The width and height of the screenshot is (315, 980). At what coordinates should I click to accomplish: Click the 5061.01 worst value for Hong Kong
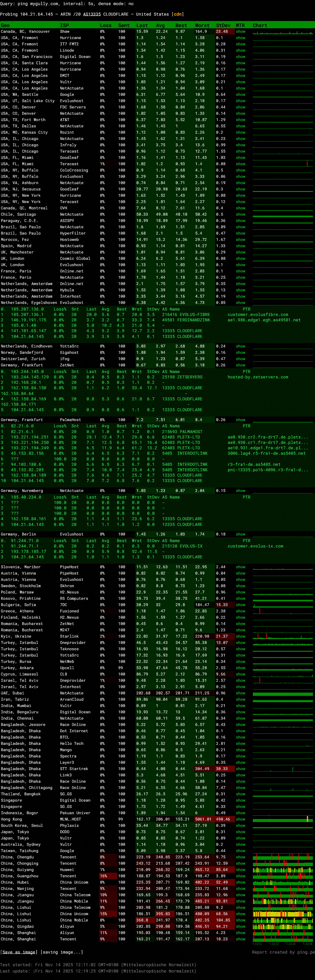pos(202,819)
